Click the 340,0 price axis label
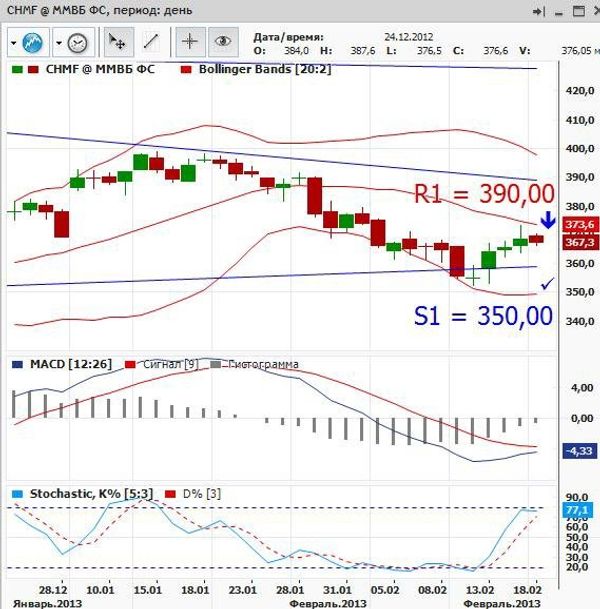 (x=580, y=322)
